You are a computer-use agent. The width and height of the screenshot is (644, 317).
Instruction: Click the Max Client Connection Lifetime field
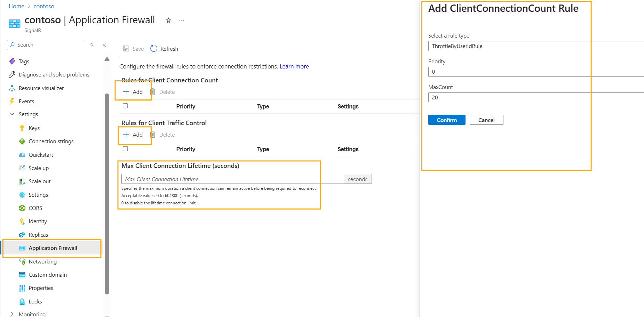232,179
